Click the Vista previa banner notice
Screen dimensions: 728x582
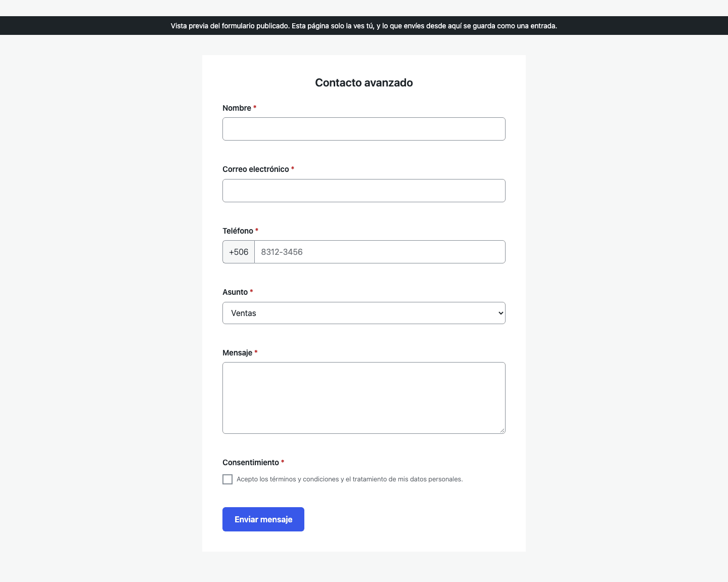click(364, 26)
